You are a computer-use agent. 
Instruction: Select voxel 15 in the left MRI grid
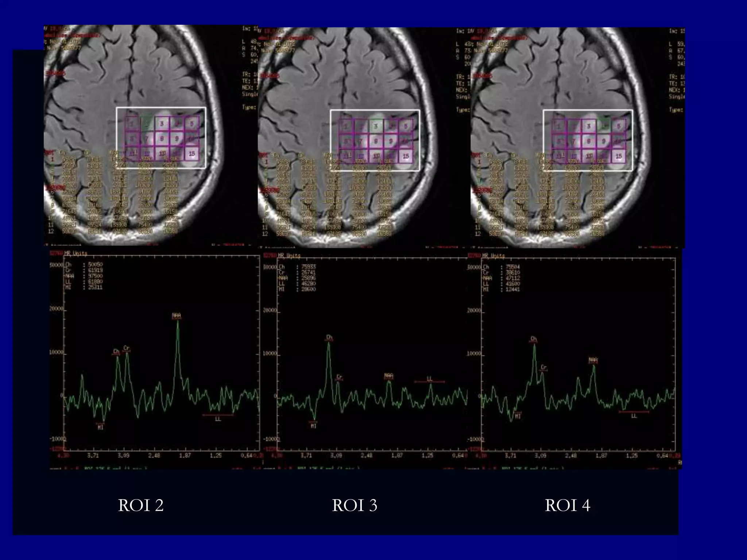click(x=192, y=153)
